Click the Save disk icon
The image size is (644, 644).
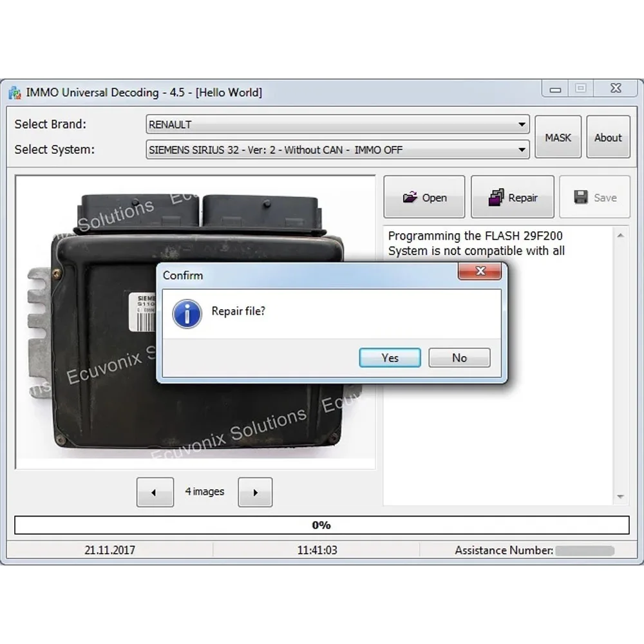582,198
